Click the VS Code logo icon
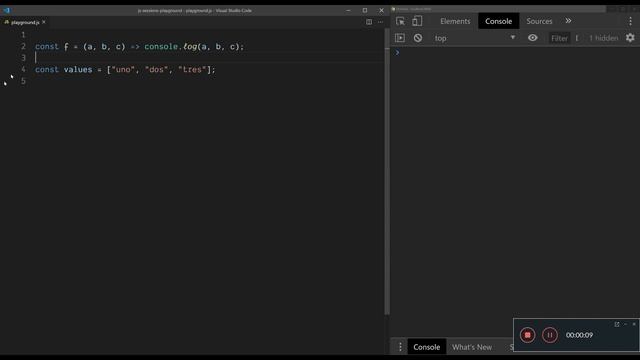The width and height of the screenshot is (640, 360). [7, 10]
